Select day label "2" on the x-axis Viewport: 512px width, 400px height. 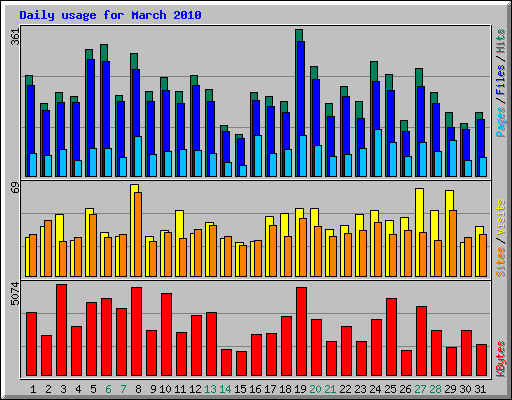click(x=48, y=389)
